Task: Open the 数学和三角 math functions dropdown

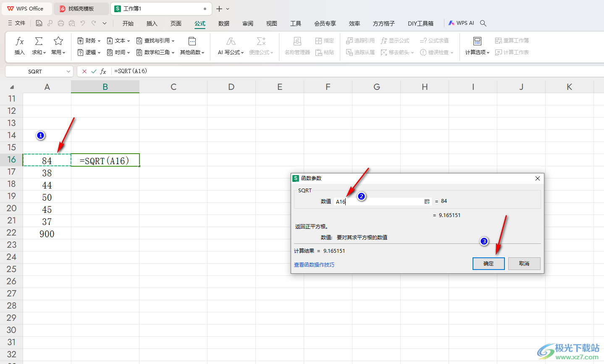Action: tap(155, 52)
